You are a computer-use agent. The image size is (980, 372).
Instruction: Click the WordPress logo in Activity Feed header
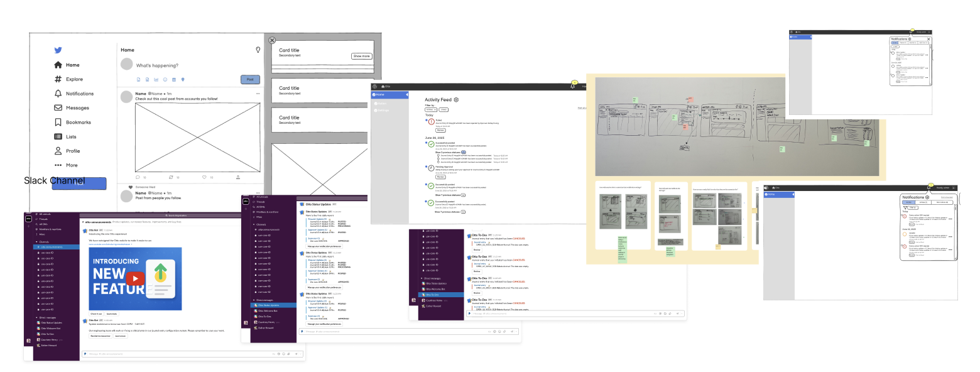pos(375,86)
